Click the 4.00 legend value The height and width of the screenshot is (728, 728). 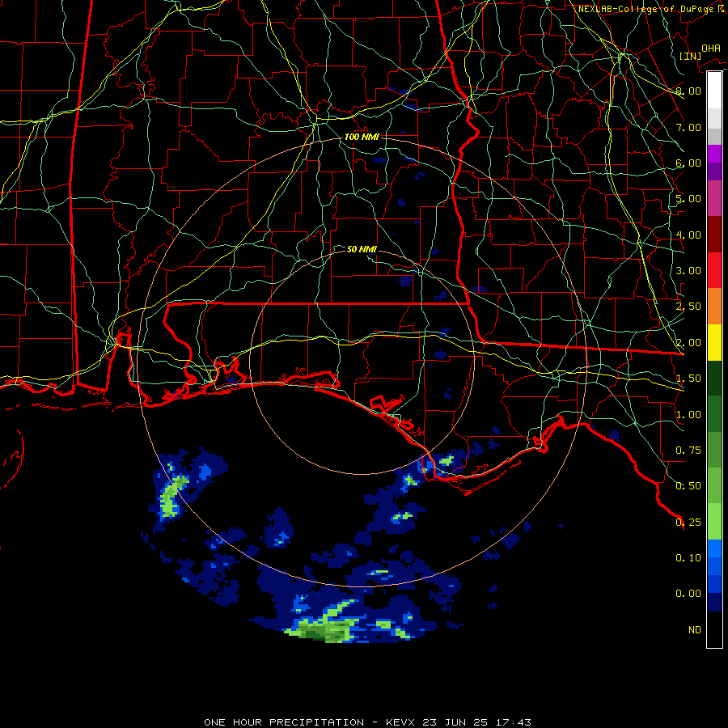(688, 235)
